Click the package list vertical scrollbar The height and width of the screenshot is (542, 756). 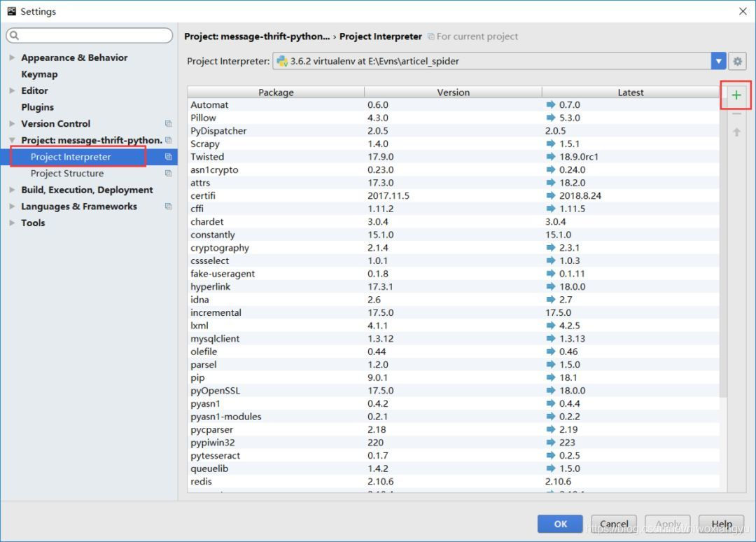[x=723, y=249]
